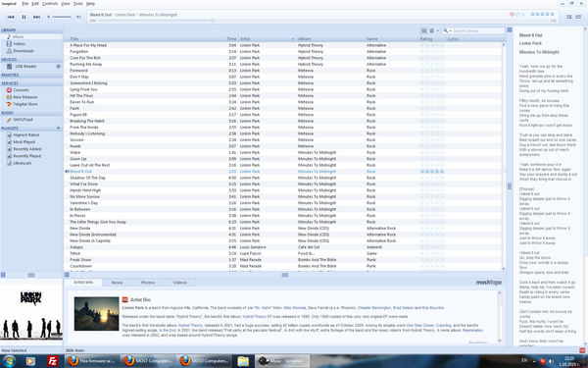Select Music in the Library sidebar
This screenshot has width=588, height=368.
tap(31, 37)
